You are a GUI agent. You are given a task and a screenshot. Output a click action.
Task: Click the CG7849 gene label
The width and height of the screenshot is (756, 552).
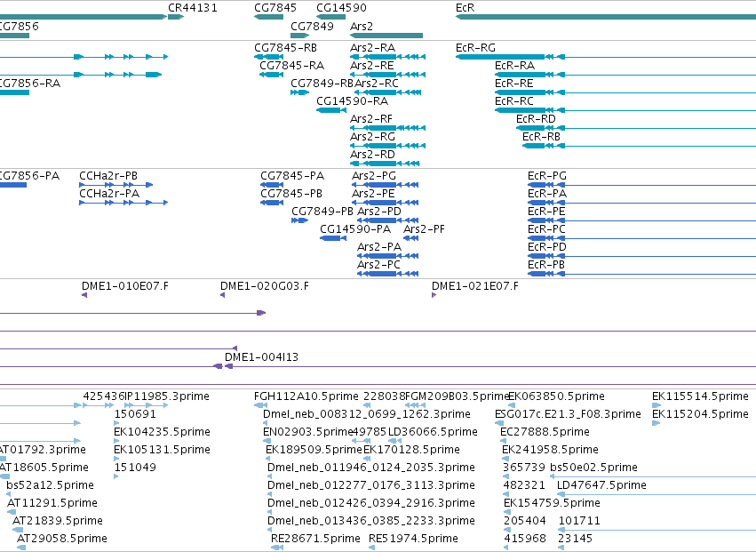coord(312,26)
